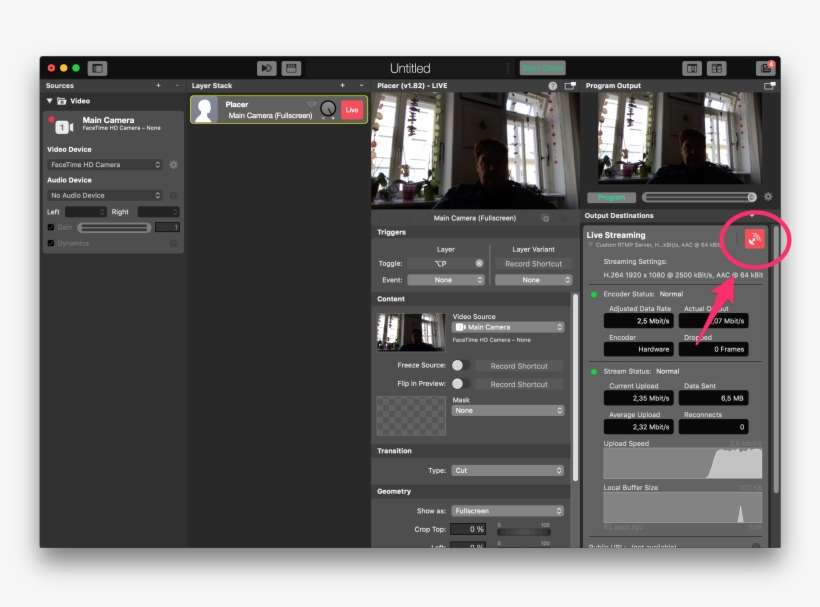Enable the Gain checkbox
This screenshot has height=607, width=820.
coord(51,227)
